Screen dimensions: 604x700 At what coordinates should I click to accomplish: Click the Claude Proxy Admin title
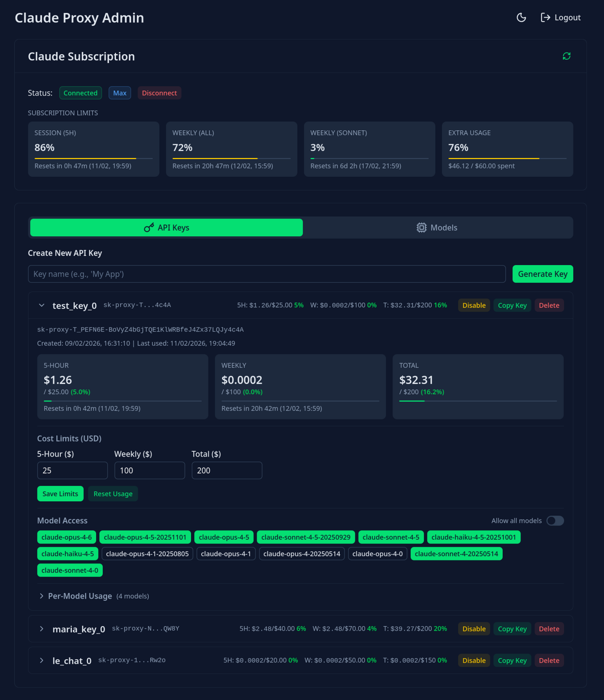point(79,18)
